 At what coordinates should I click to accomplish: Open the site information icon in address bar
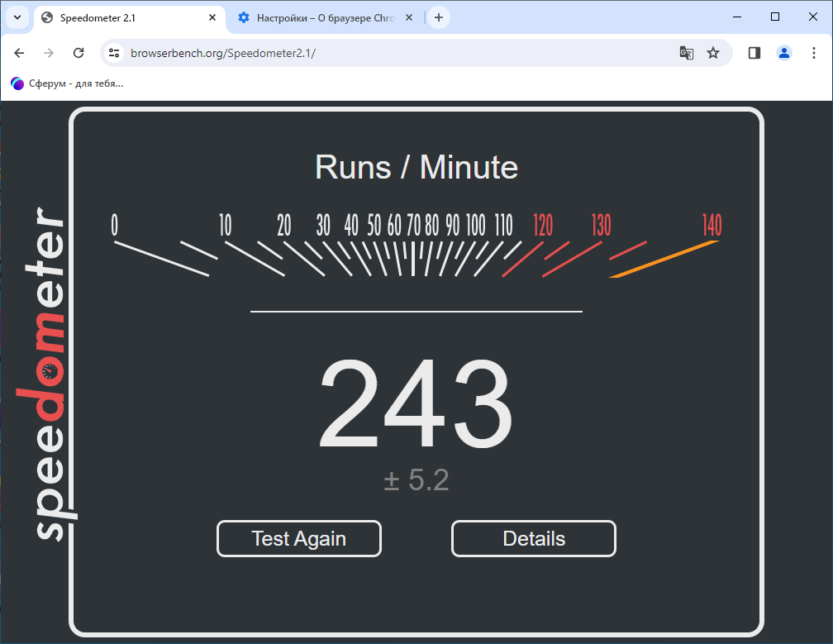[x=114, y=53]
